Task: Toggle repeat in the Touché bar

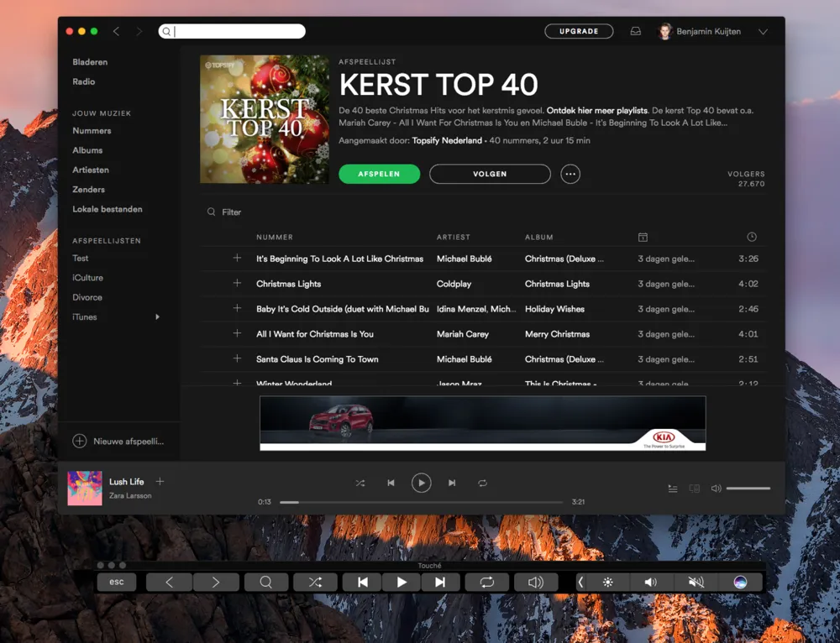Action: 486,582
